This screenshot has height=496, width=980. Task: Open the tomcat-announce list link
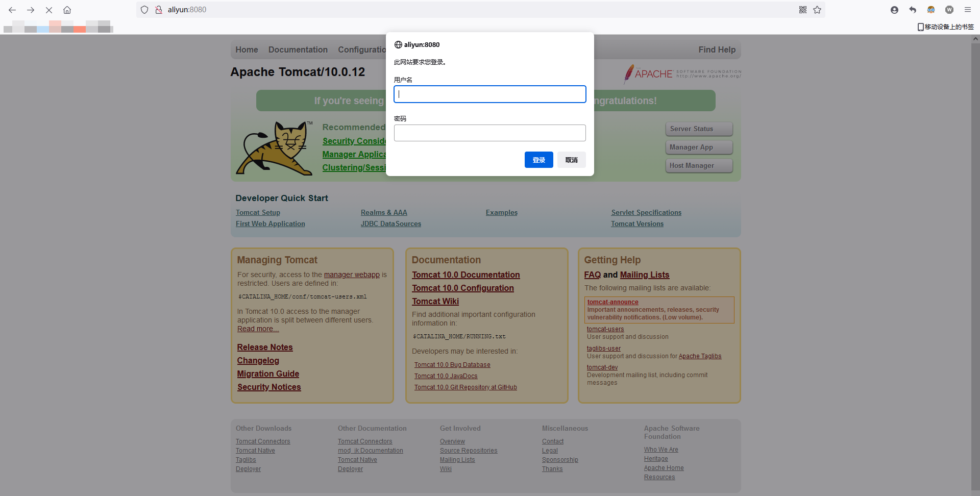pyautogui.click(x=612, y=302)
